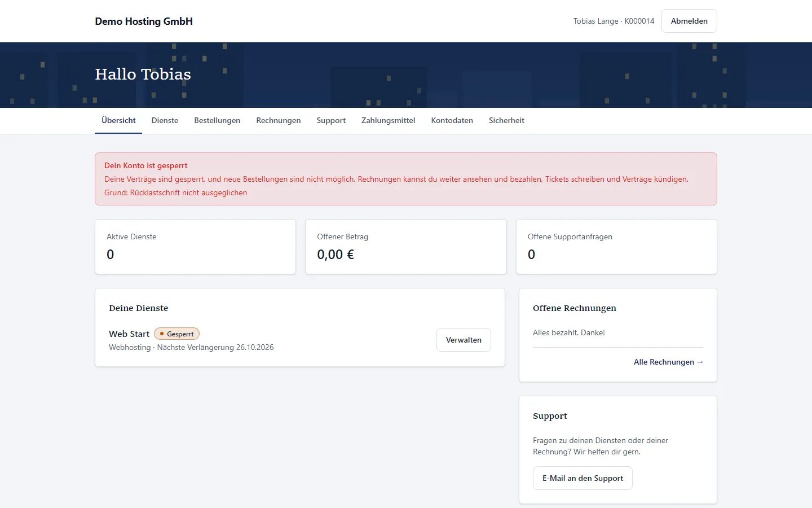Click E-Mail an den Support button

pyautogui.click(x=582, y=478)
